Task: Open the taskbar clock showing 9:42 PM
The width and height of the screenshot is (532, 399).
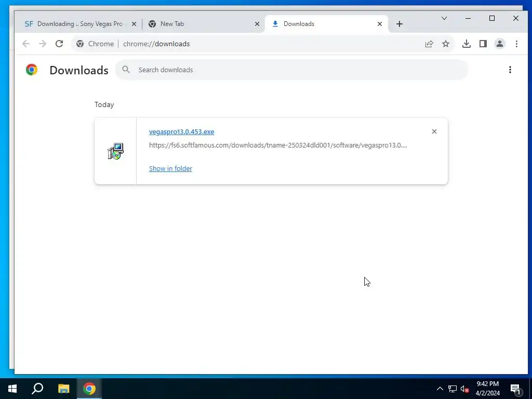Action: click(487, 389)
